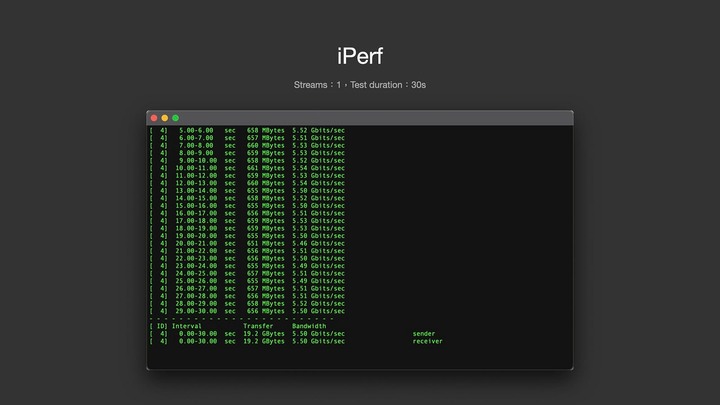Click '19.2 GBytes' in the receiver row
Image resolution: width=720 pixels, height=405 pixels.
[x=264, y=341]
